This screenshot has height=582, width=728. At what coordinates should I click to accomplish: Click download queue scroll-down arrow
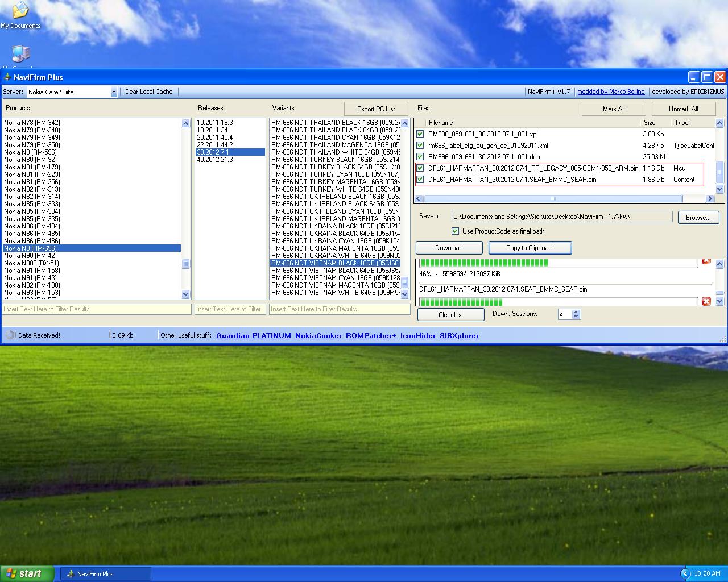coord(719,301)
